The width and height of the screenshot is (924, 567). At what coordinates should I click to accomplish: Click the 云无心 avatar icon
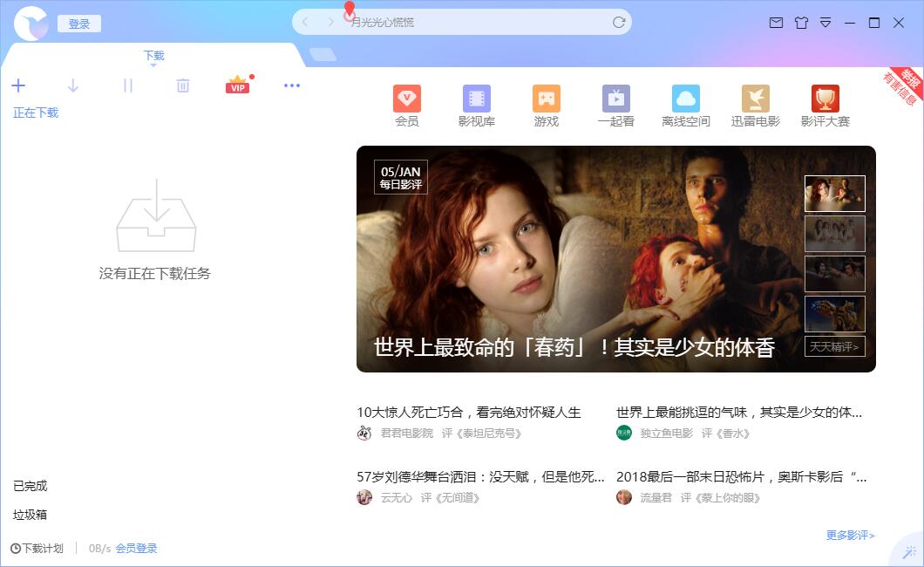364,497
